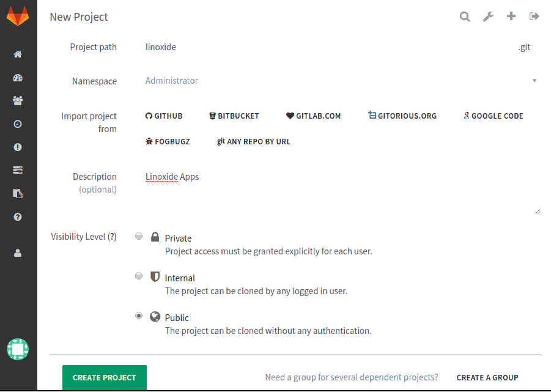Open admin area via the wrench icon
Image resolution: width=551 pixels, height=392 pixels.
(487, 16)
